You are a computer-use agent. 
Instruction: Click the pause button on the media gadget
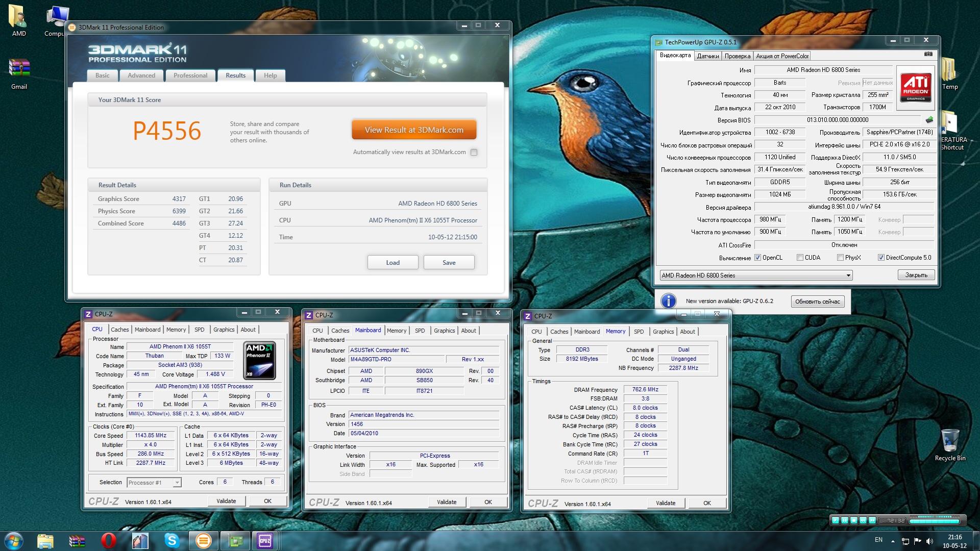(845, 520)
